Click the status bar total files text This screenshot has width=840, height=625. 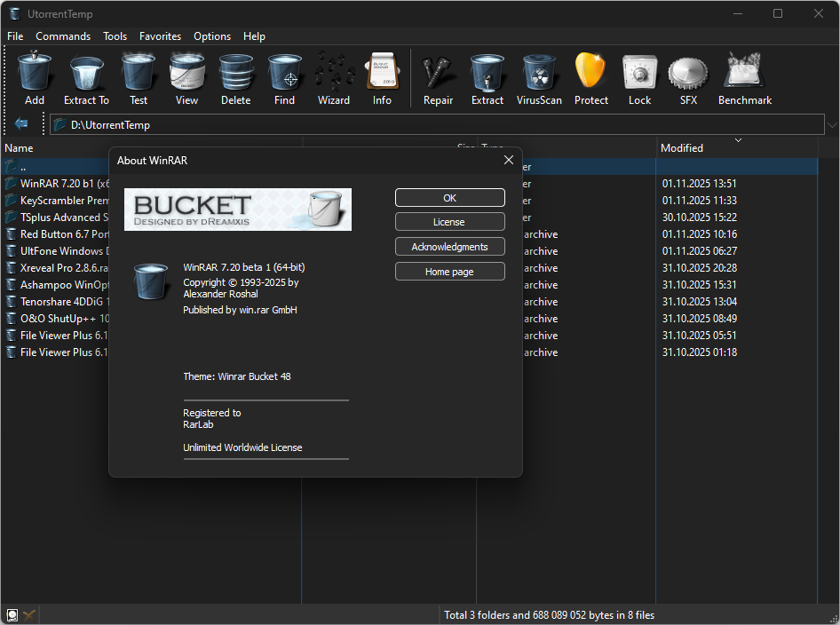click(x=549, y=615)
